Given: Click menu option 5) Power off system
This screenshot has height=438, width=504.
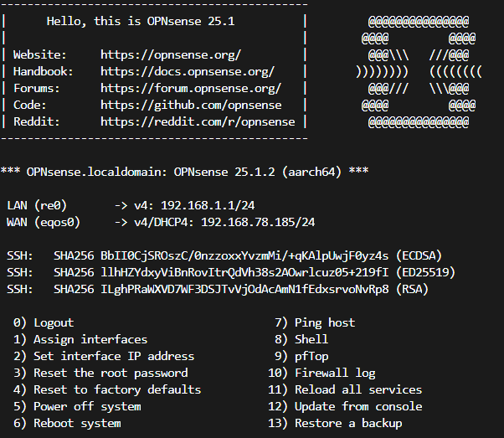Looking at the screenshot, I should pos(77,406).
